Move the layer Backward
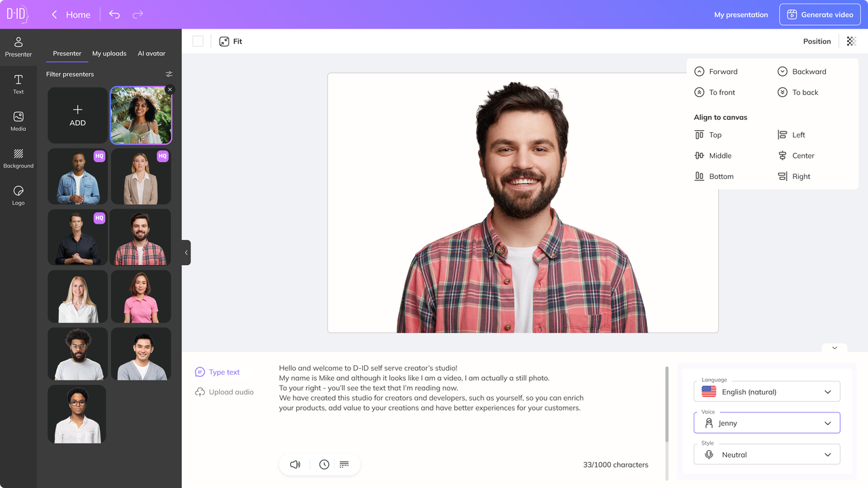The height and width of the screenshot is (488, 868). (x=802, y=71)
